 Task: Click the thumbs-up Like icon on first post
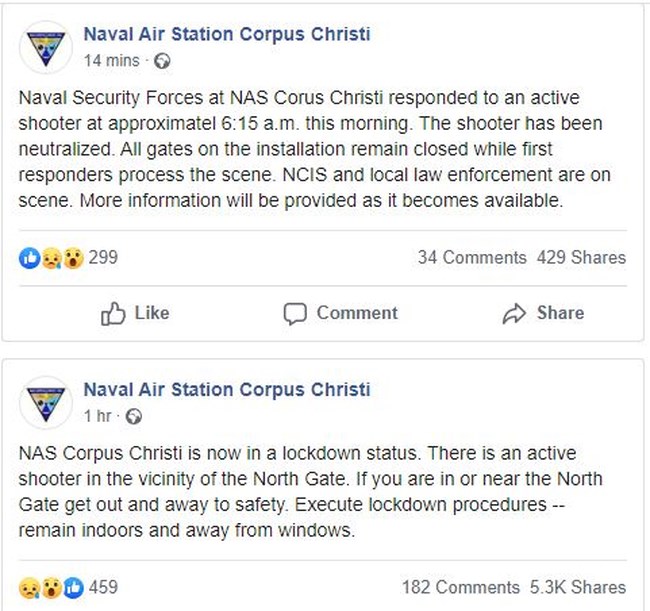[113, 313]
